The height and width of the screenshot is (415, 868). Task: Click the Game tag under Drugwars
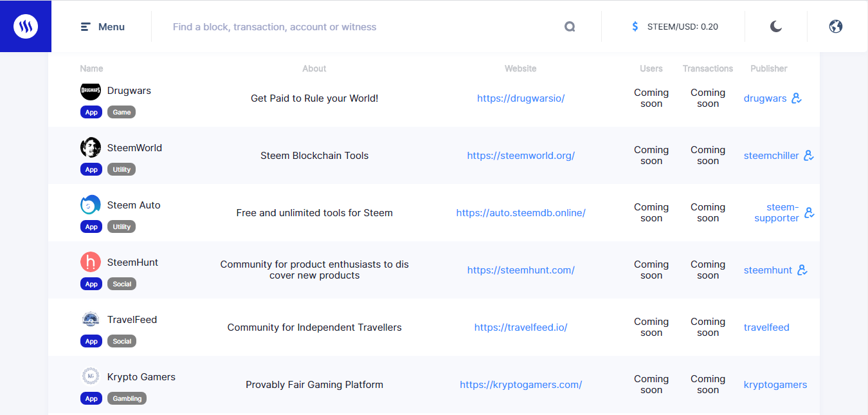(x=122, y=113)
